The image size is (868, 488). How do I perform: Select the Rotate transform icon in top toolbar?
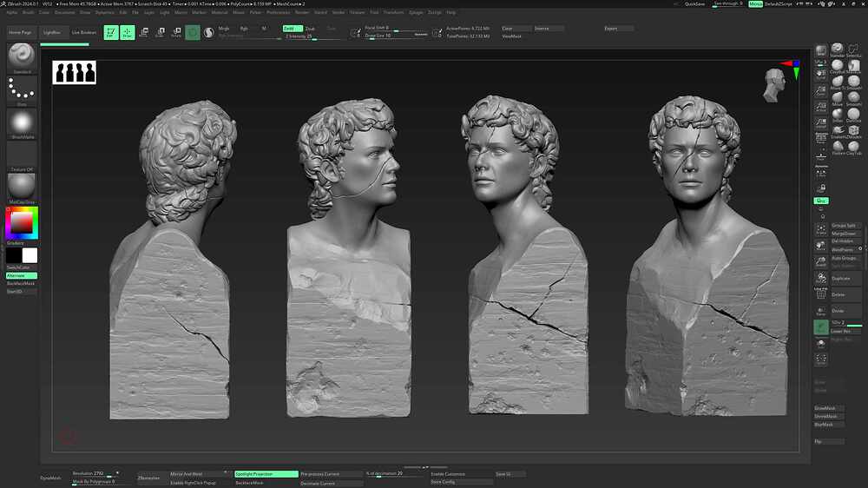coord(176,33)
